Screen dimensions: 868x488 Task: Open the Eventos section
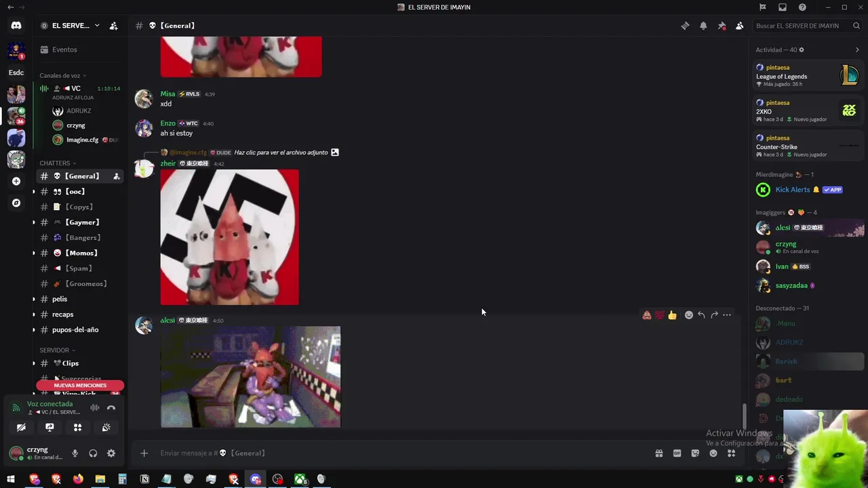coord(80,49)
